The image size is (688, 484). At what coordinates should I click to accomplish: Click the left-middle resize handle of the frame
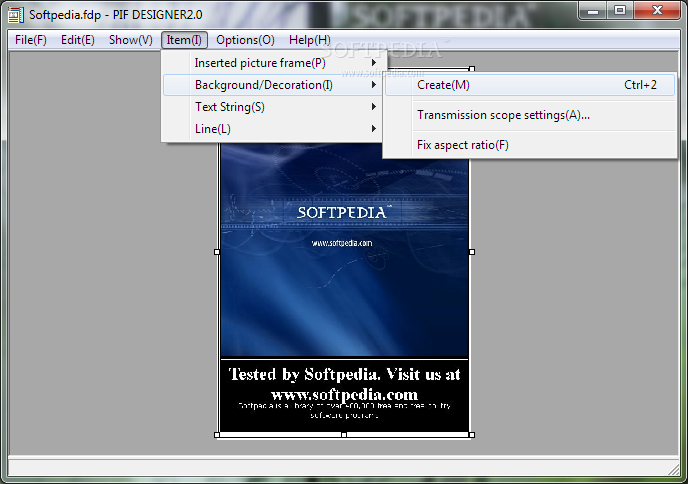click(217, 252)
